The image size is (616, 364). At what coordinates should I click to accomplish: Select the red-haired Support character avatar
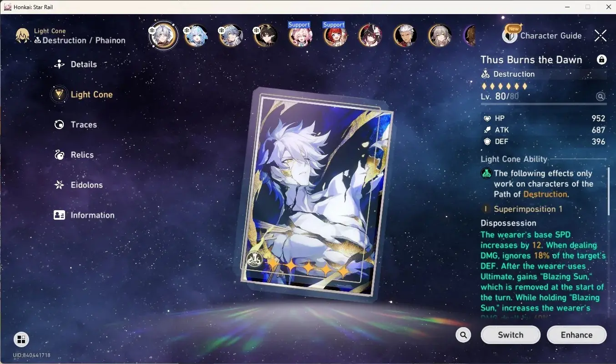(x=335, y=35)
